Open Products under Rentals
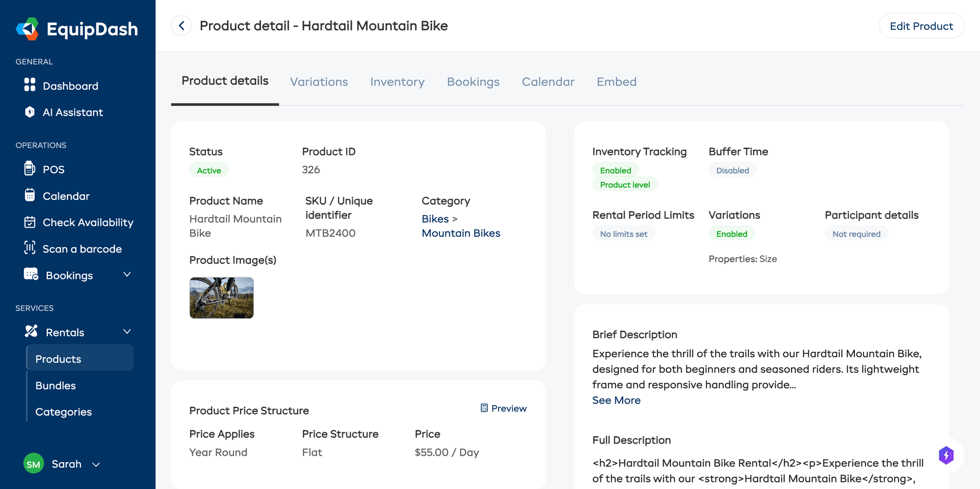The height and width of the screenshot is (489, 980). [80, 358]
